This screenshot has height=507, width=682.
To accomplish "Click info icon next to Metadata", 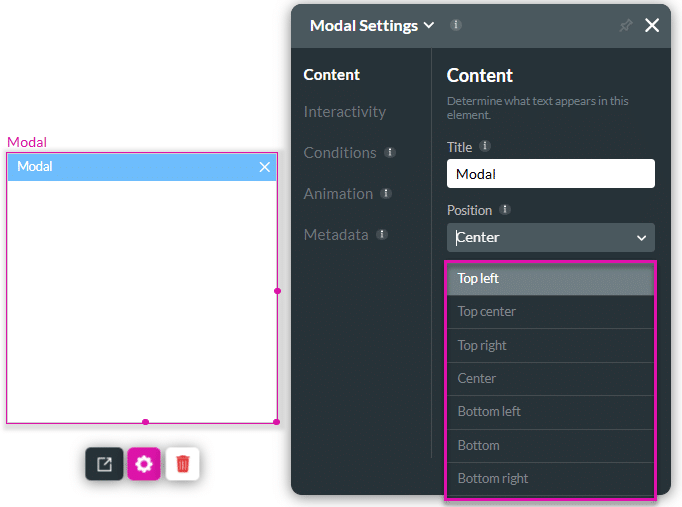I will point(382,235).
